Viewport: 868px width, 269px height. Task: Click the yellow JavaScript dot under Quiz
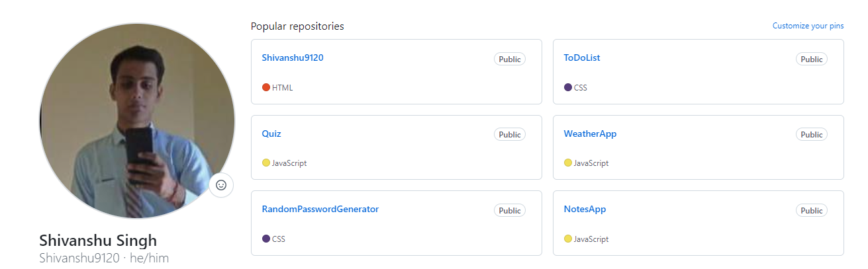click(266, 163)
